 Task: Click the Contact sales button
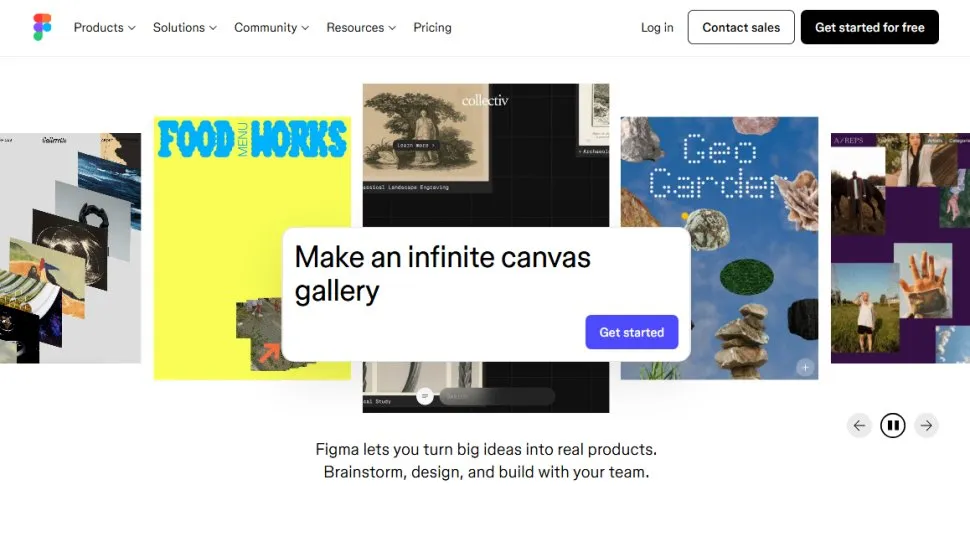[x=741, y=28]
